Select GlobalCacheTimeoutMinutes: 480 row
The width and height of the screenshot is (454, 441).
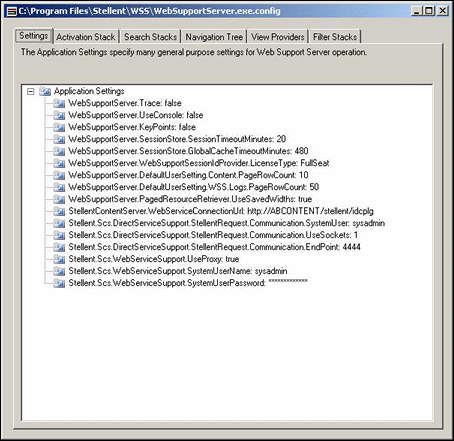point(188,151)
